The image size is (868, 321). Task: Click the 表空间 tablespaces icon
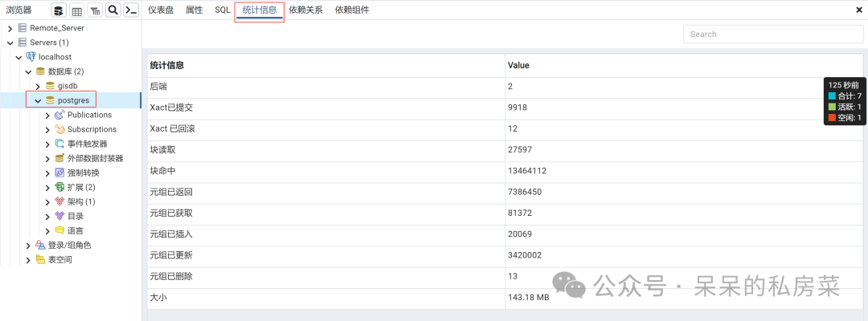(40, 260)
